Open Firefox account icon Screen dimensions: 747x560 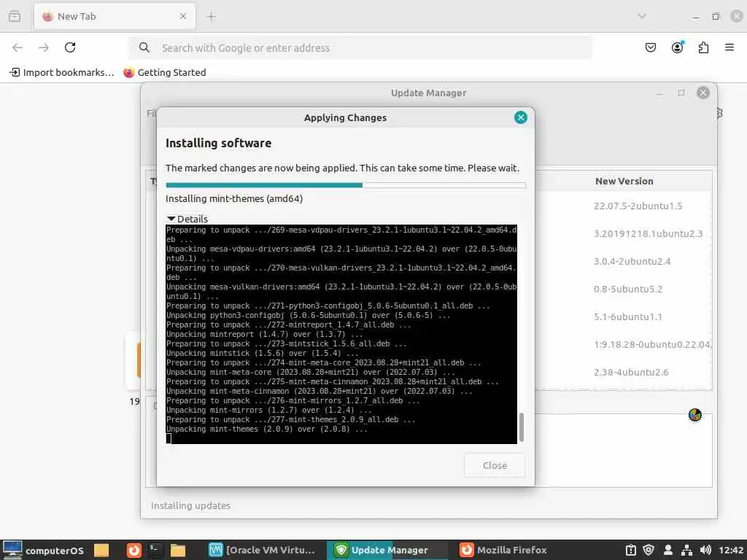point(677,47)
